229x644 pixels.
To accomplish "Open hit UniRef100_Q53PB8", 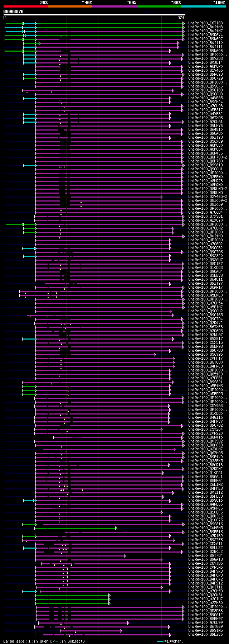I will pyautogui.click(x=205, y=611).
